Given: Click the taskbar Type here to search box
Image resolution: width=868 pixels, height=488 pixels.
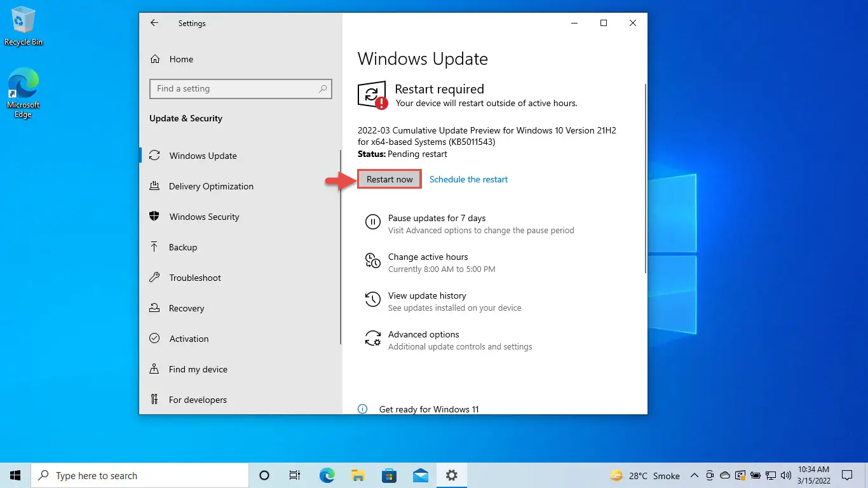Looking at the screenshot, I should [140, 475].
